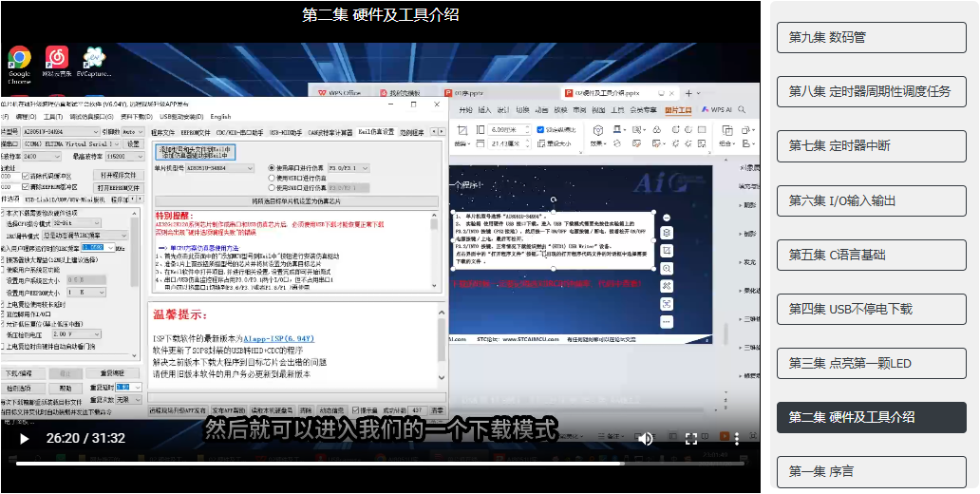Switch to 程序文件 tab in ISP window

tap(162, 132)
